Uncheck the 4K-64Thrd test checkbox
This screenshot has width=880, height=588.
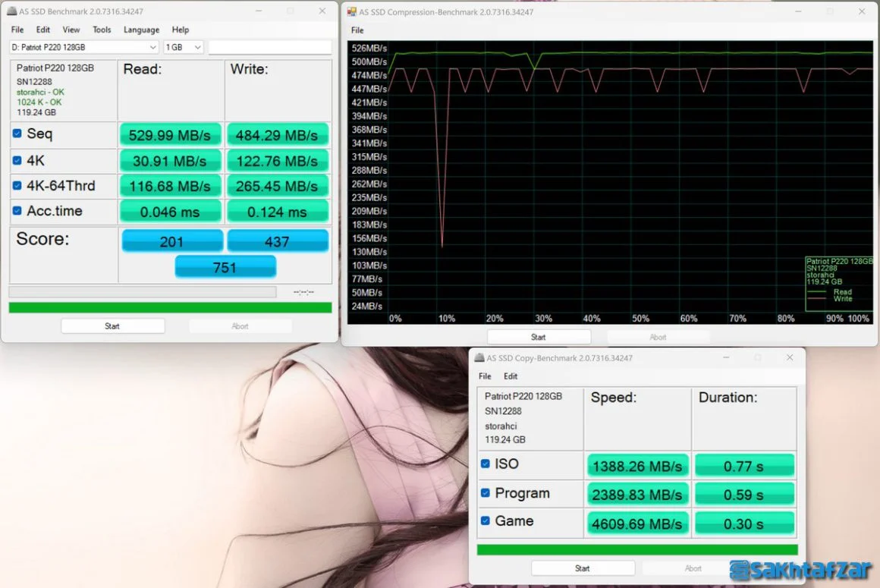tap(17, 186)
